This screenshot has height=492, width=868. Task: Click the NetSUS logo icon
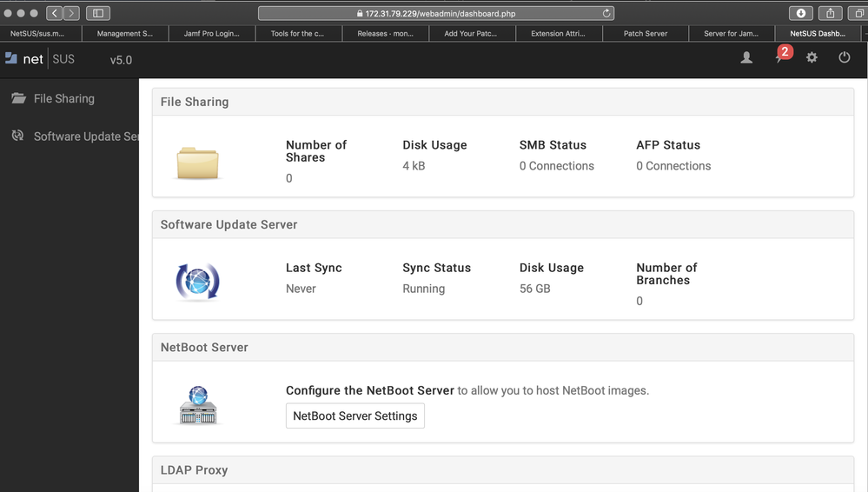pyautogui.click(x=11, y=57)
